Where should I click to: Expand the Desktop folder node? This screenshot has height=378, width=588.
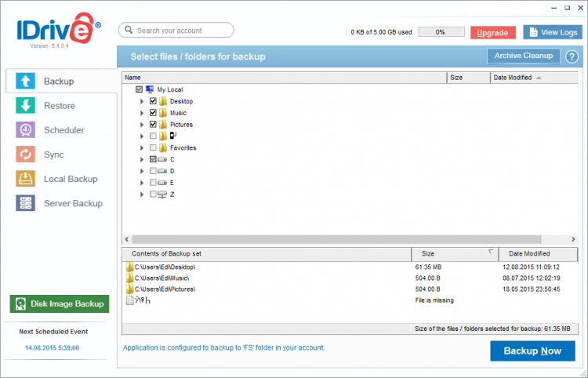142,101
